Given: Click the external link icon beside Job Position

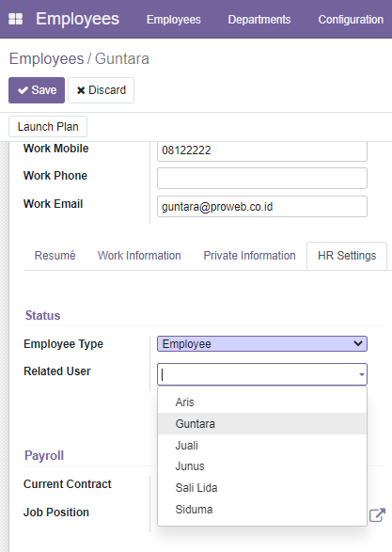Looking at the screenshot, I should [x=377, y=515].
